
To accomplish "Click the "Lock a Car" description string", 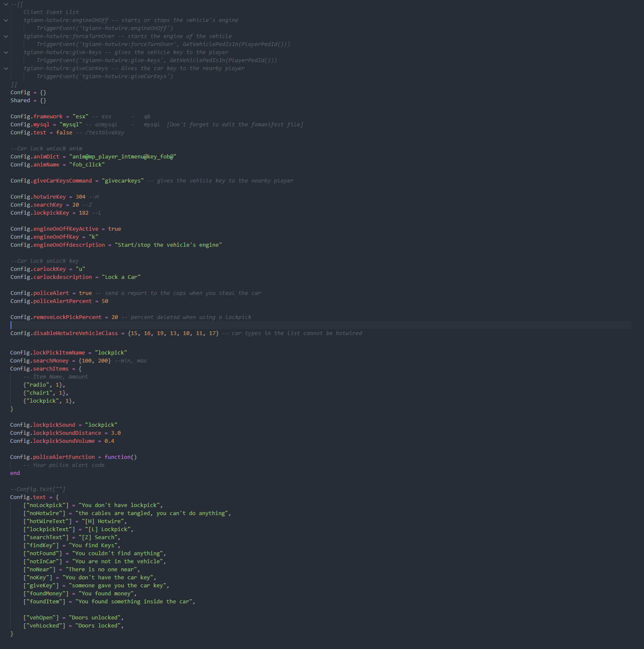I will coord(121,277).
